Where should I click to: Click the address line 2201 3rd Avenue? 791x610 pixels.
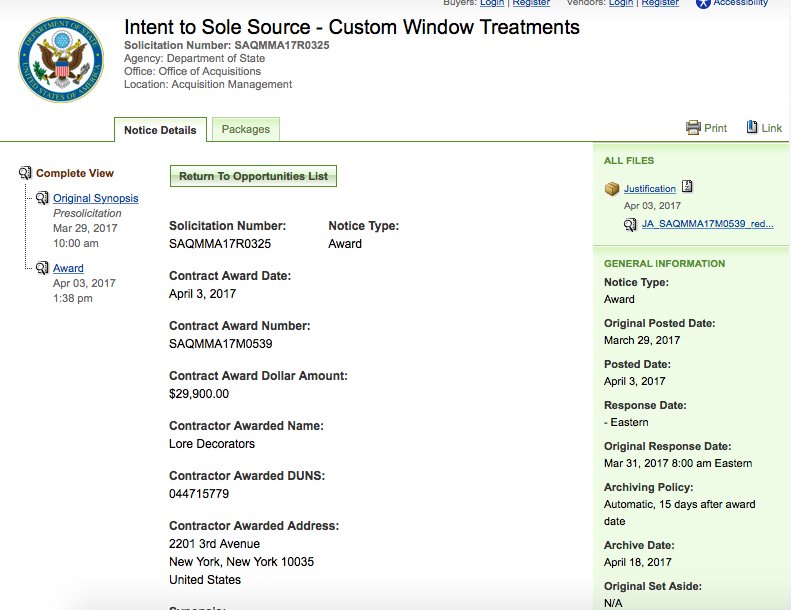tap(214, 543)
